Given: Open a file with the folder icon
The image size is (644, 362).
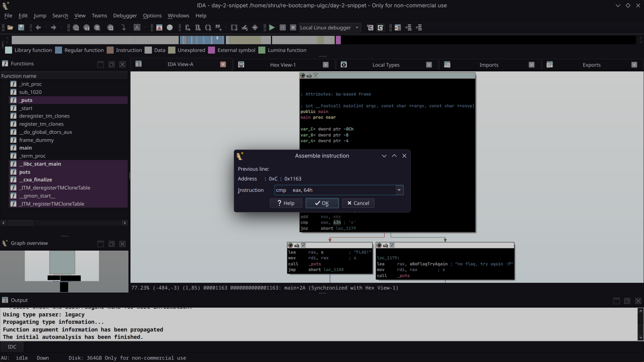Looking at the screenshot, I should coord(10,28).
